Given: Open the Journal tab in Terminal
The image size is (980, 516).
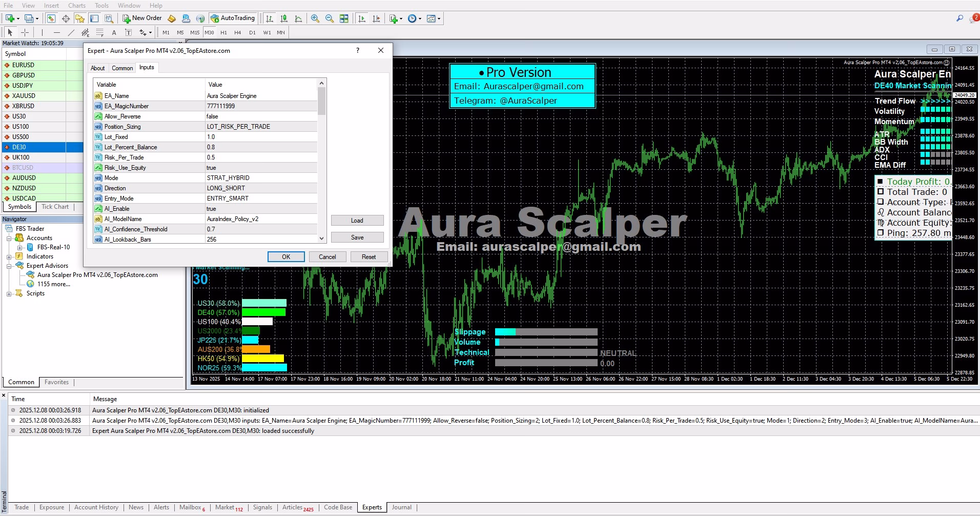Looking at the screenshot, I should (401, 507).
